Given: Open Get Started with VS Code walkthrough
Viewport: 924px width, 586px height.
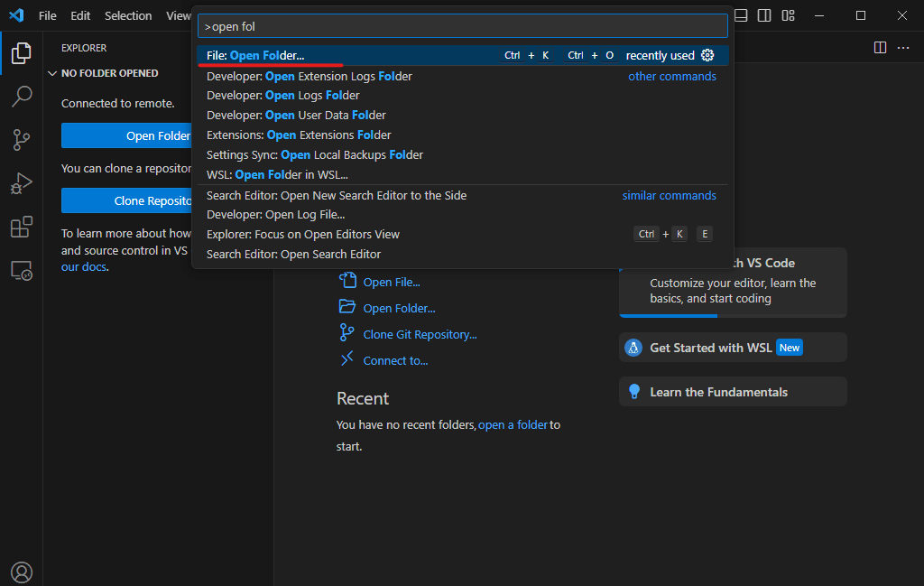Looking at the screenshot, I should click(733, 283).
